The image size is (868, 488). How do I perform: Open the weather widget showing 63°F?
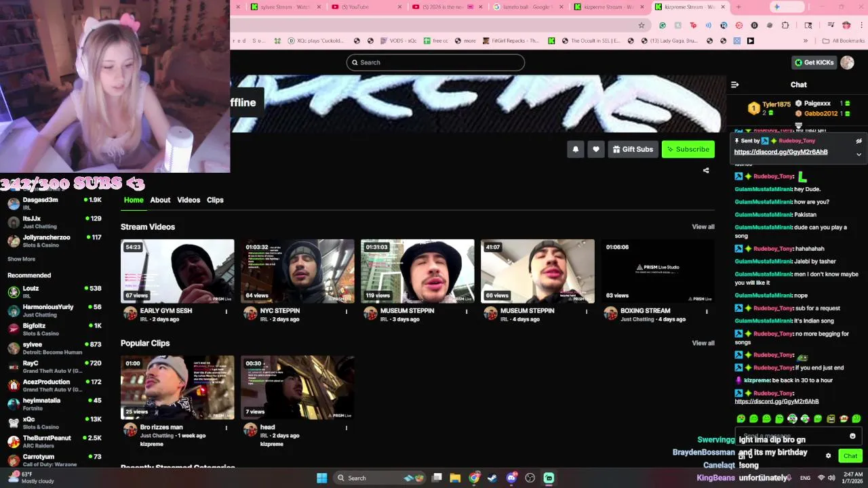[x=31, y=478]
